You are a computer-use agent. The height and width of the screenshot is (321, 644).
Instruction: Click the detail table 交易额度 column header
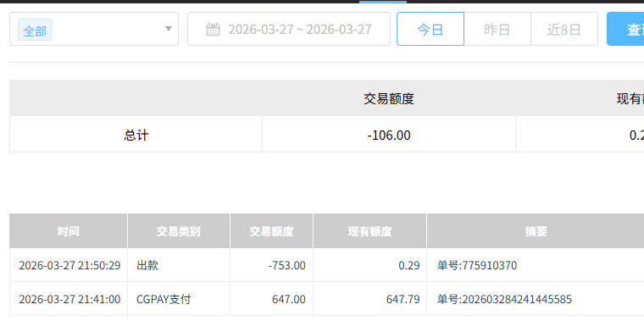pos(271,231)
